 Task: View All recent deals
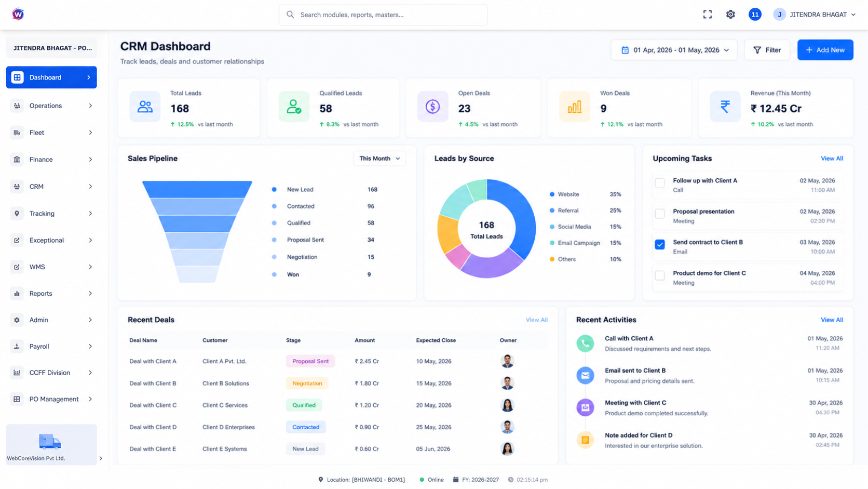tap(536, 320)
